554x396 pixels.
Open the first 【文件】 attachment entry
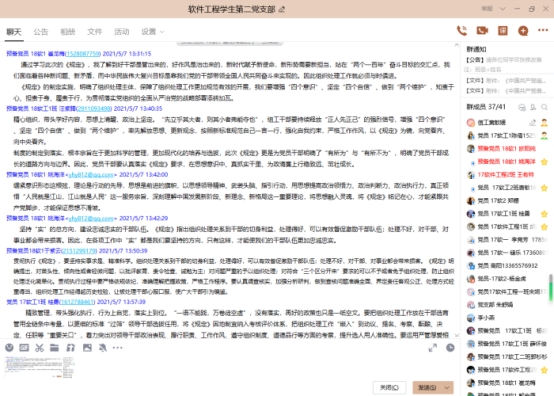click(507, 81)
